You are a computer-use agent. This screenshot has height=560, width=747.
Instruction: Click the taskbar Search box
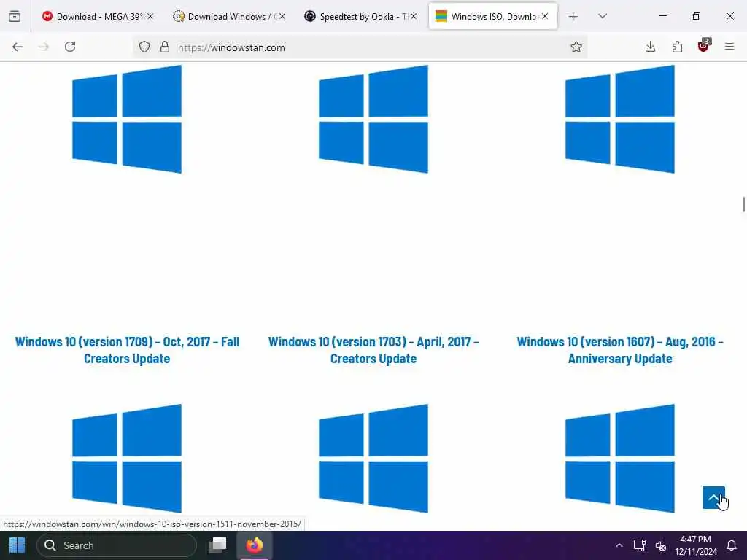(x=116, y=545)
